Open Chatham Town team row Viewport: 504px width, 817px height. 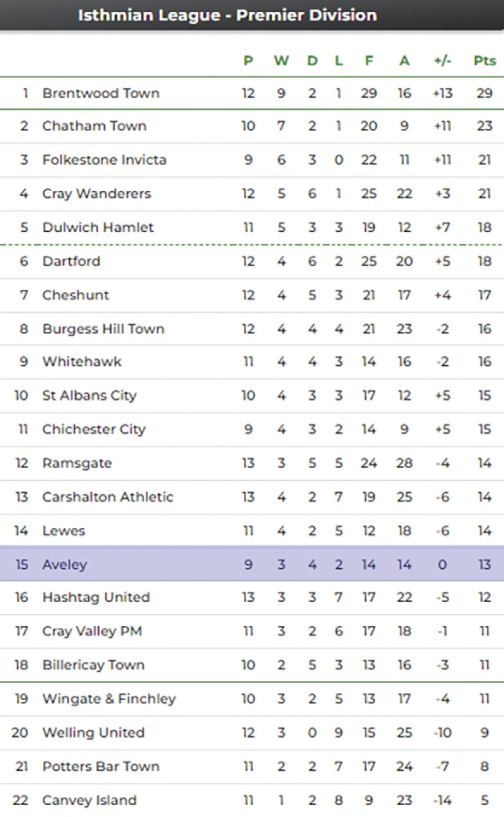pyautogui.click(x=94, y=126)
